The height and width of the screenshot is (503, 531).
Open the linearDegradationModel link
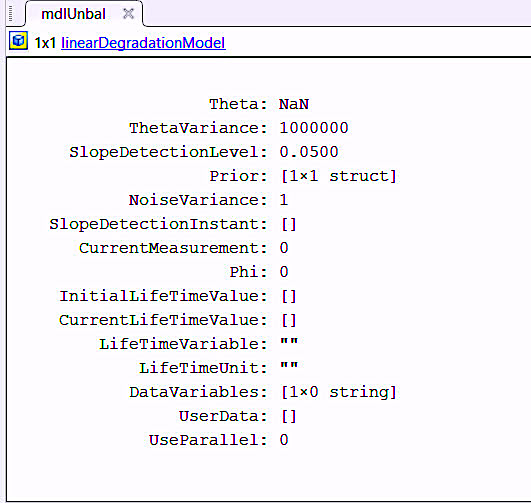(143, 43)
